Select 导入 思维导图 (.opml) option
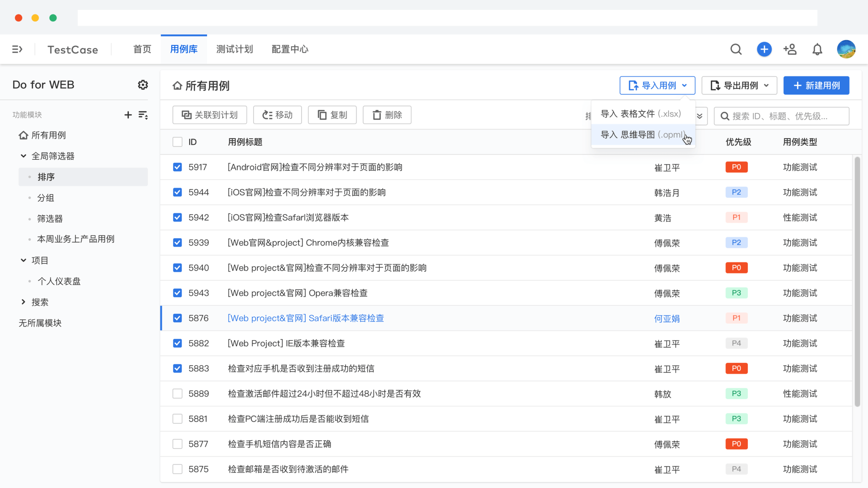 tap(642, 135)
